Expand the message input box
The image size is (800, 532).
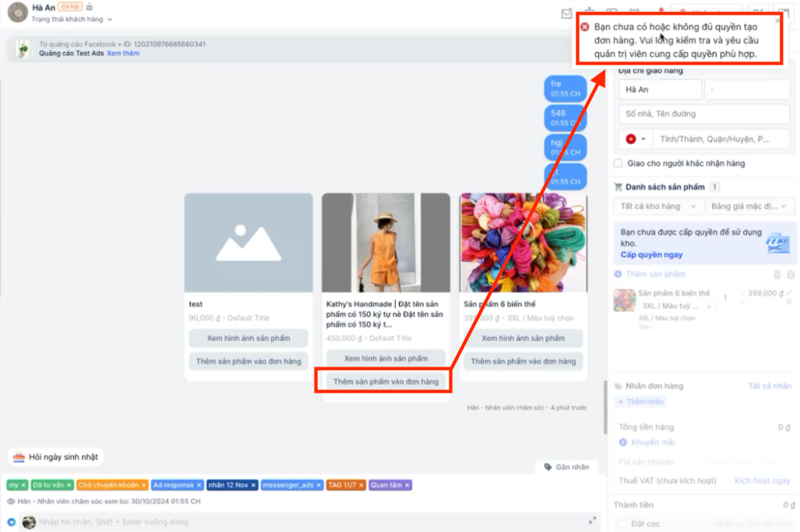pos(592,521)
